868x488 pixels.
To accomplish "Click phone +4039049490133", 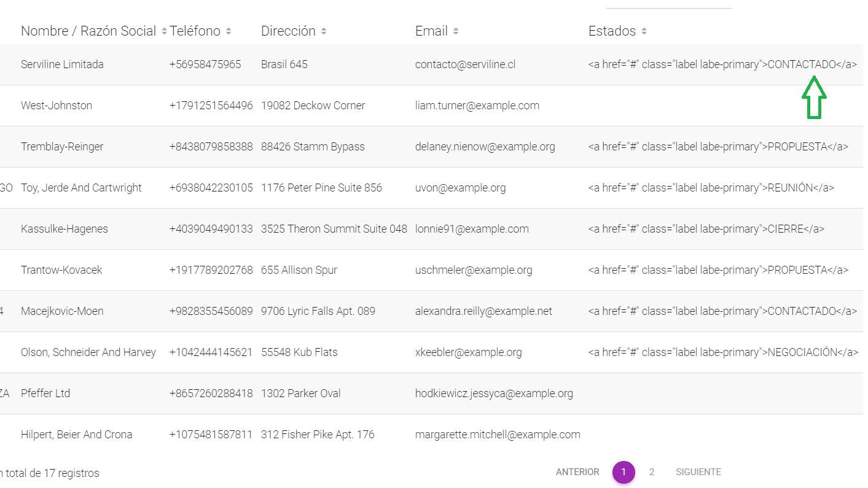I will point(211,229).
